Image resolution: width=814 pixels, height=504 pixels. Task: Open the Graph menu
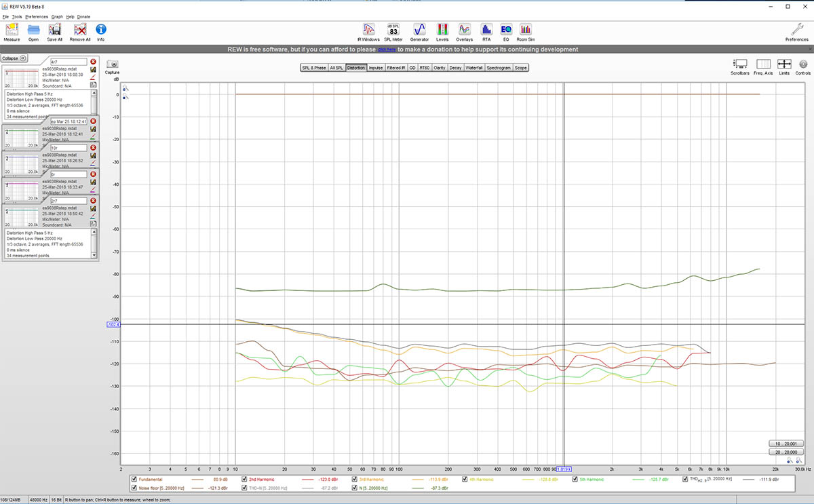pyautogui.click(x=58, y=16)
